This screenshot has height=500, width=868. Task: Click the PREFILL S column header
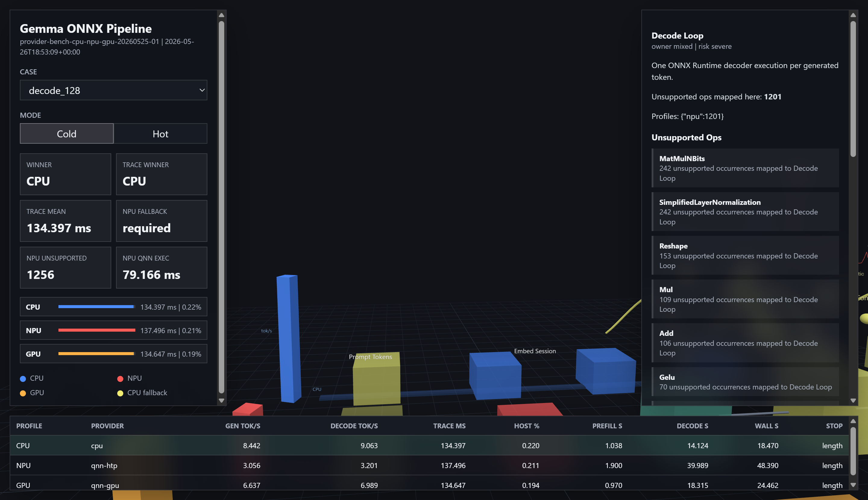[x=607, y=426]
